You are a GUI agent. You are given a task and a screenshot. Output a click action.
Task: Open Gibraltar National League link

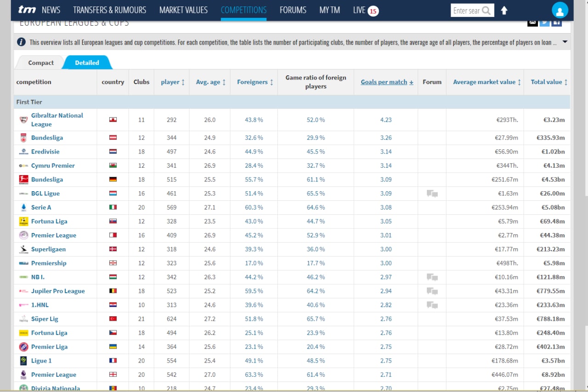click(57, 119)
